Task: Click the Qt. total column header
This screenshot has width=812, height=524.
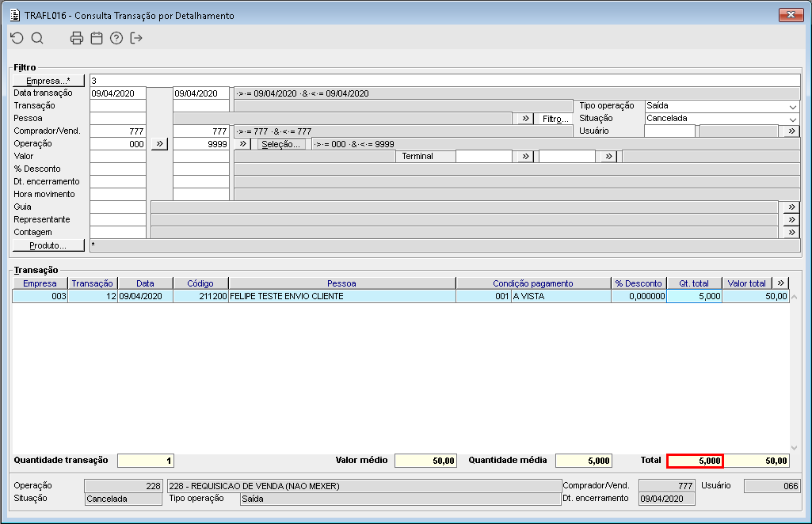Action: click(694, 283)
